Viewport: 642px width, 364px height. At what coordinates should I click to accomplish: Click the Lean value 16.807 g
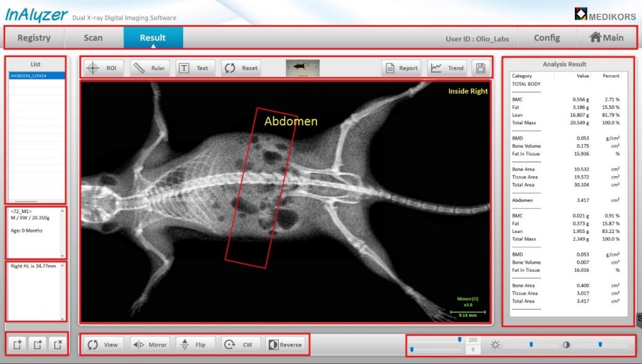pyautogui.click(x=579, y=115)
